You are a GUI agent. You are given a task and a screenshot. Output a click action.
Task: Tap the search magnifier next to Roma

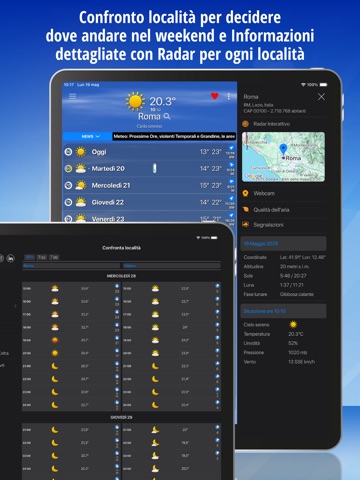click(167, 116)
